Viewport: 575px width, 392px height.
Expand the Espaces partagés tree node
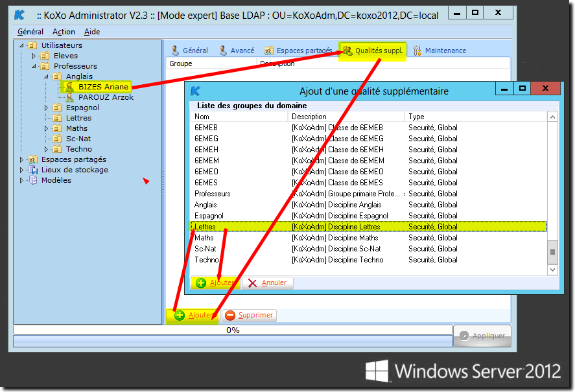[x=21, y=159]
